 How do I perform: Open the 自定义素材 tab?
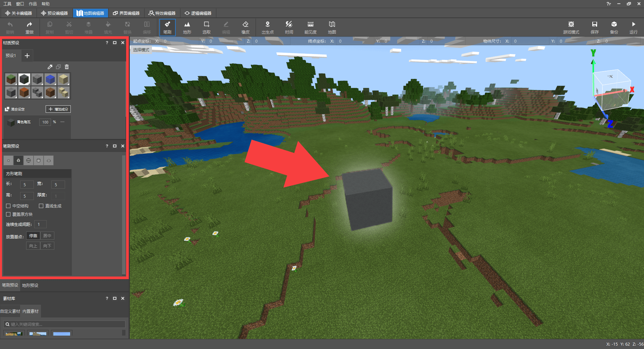pos(10,311)
